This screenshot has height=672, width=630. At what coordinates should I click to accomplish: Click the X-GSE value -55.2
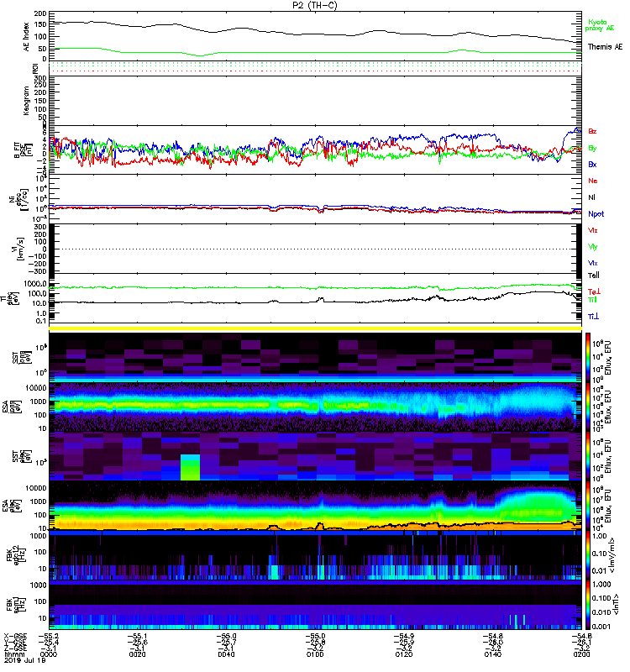coord(49,636)
